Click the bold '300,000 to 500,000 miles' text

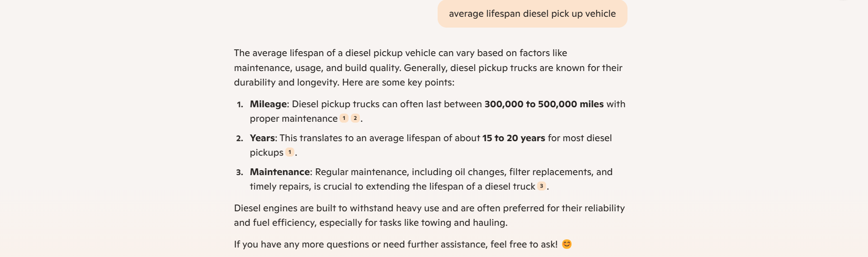(544, 104)
